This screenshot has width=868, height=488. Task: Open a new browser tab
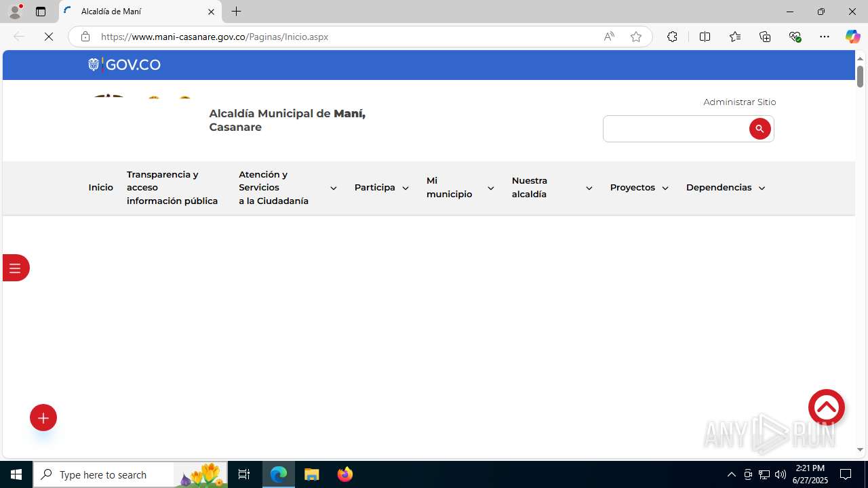pos(236,12)
